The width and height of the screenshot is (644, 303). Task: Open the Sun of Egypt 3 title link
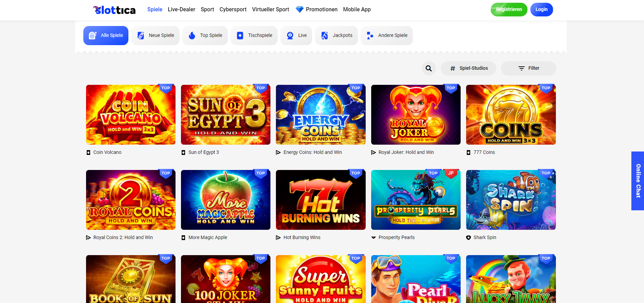(x=204, y=153)
